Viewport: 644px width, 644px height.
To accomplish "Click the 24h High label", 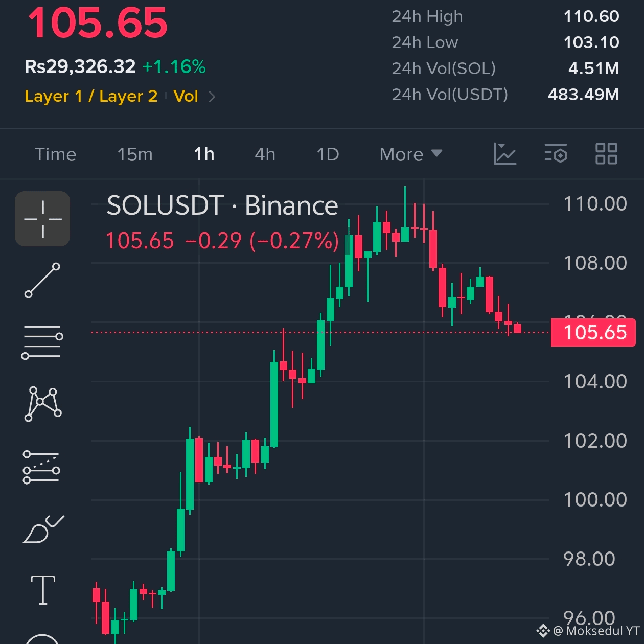I will (x=427, y=16).
